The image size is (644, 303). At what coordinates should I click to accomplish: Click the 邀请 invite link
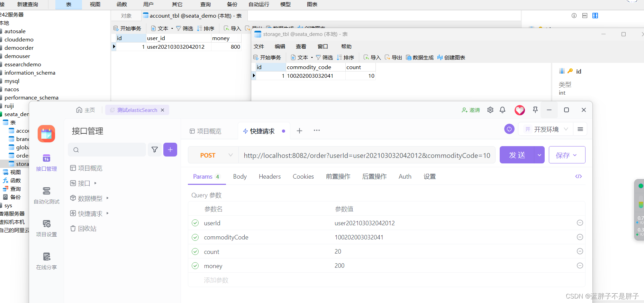tap(471, 110)
